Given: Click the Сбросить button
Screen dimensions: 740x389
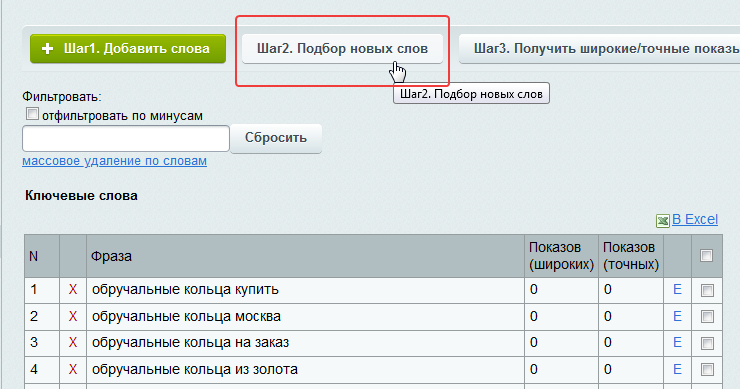Looking at the screenshot, I should 276,138.
